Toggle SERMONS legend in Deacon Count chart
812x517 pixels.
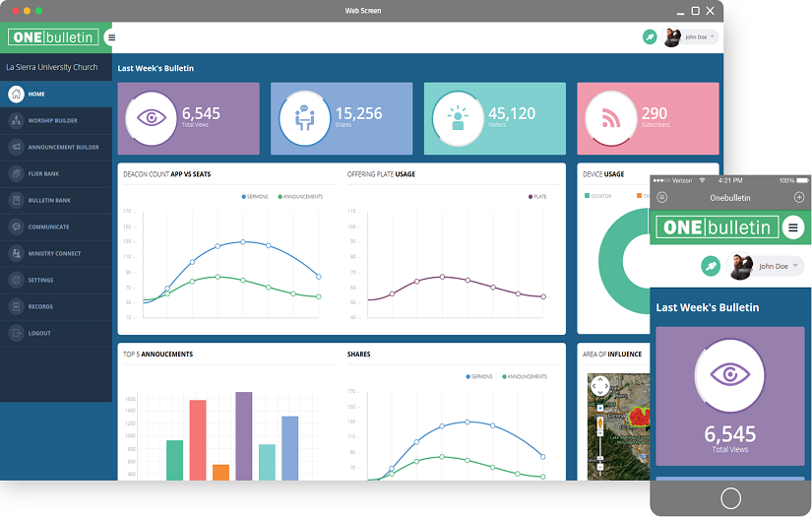255,197
